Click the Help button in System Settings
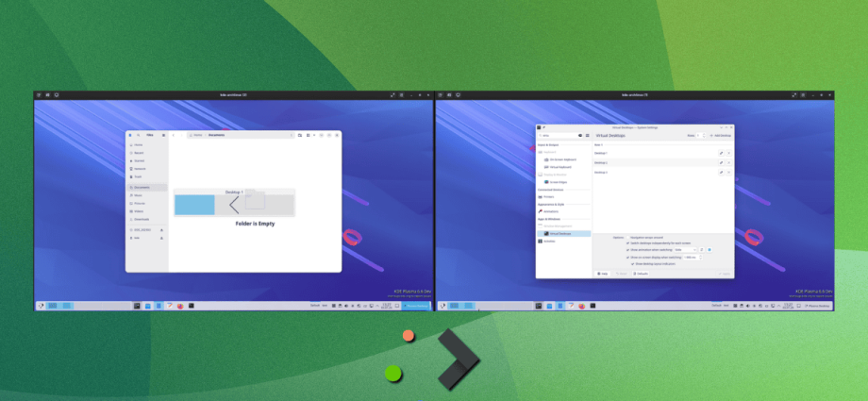This screenshot has height=401, width=868. coord(603,274)
